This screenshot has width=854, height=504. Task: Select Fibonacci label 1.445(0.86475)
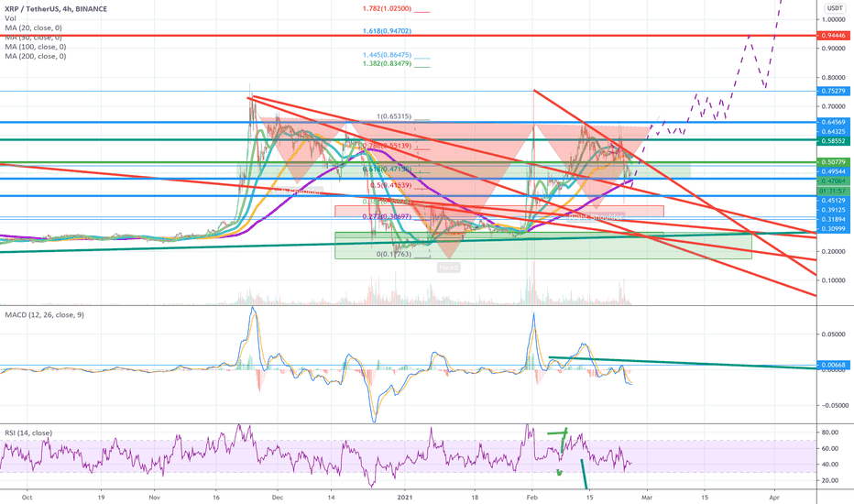point(388,55)
